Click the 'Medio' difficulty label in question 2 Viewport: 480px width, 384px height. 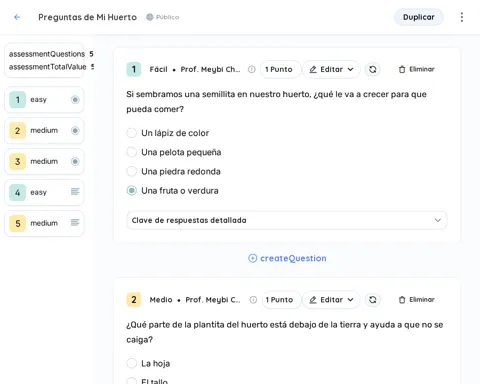(x=161, y=300)
